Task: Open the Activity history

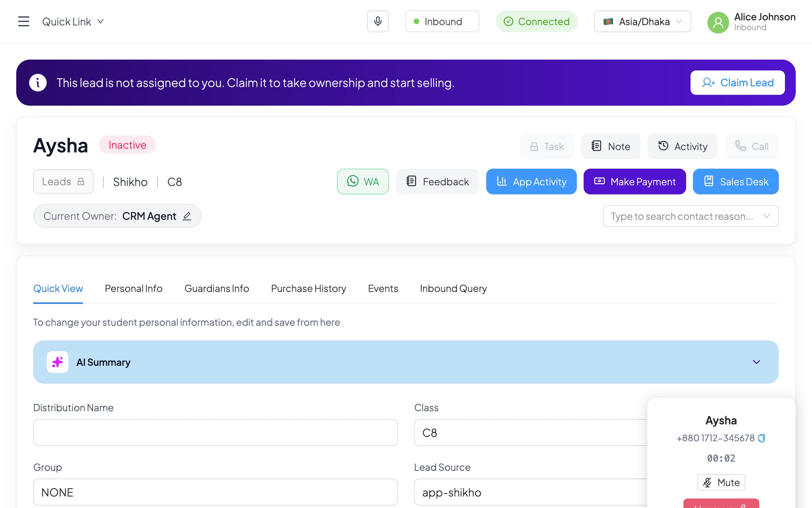Action: click(x=682, y=146)
